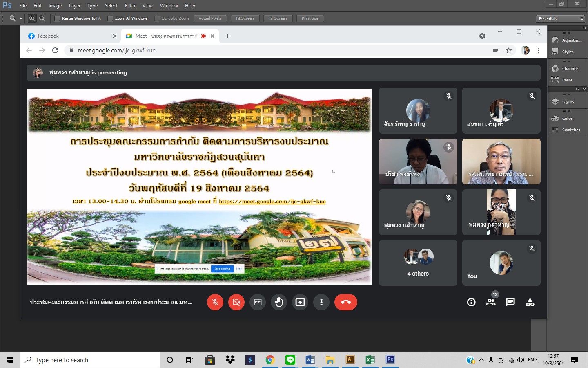Open the Filter menu

130,6
